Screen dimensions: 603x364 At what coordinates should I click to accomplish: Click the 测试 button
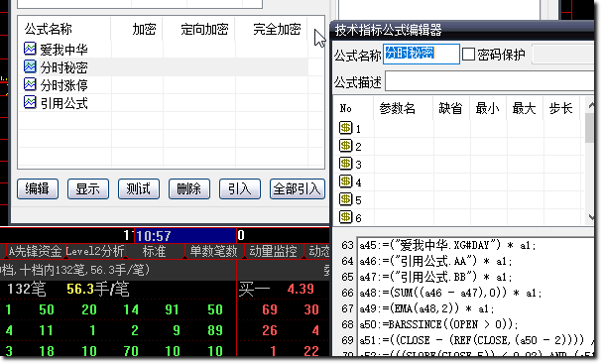pyautogui.click(x=139, y=188)
